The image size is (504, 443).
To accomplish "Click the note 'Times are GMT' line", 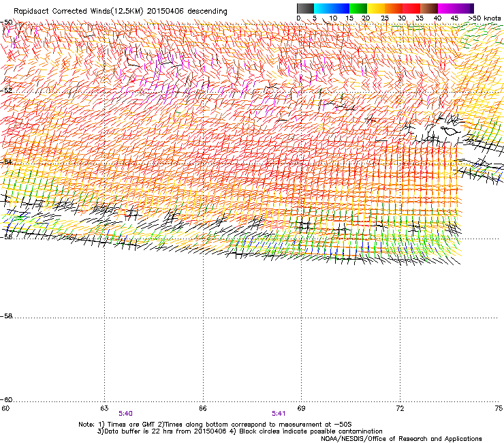I will pyautogui.click(x=215, y=425).
